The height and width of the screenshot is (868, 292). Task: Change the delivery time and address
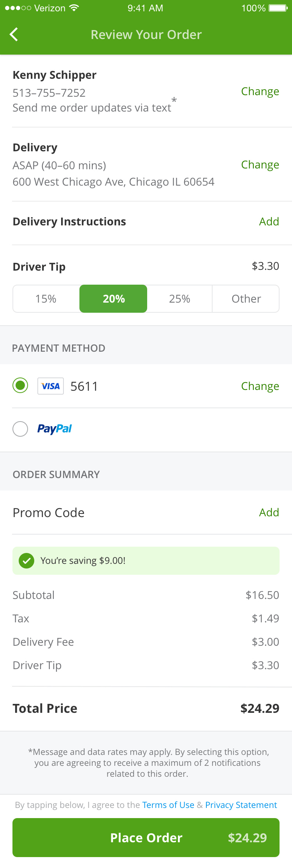pos(260,165)
